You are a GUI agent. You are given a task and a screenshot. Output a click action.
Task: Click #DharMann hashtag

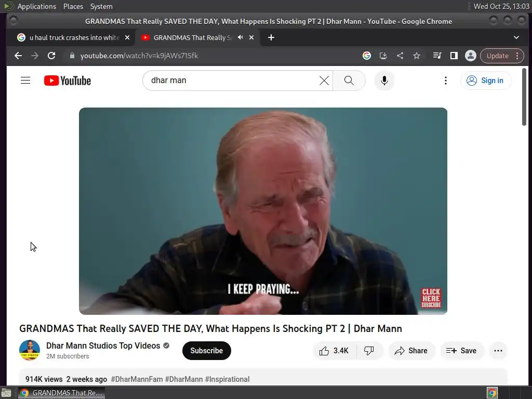point(184,379)
